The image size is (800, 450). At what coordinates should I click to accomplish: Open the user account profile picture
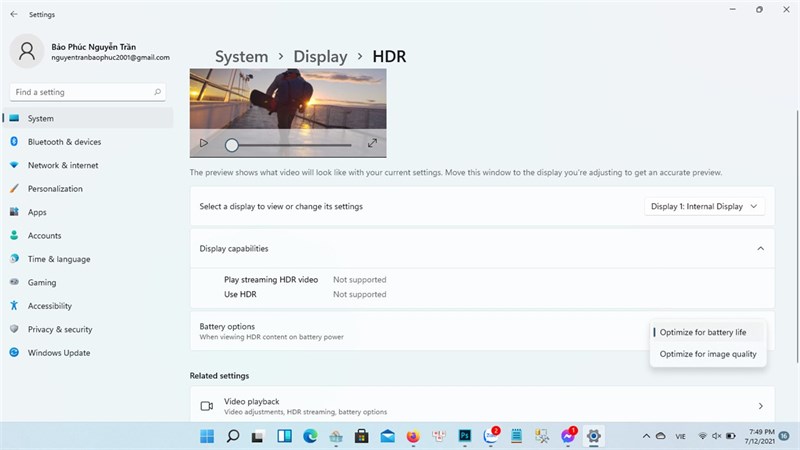click(27, 51)
